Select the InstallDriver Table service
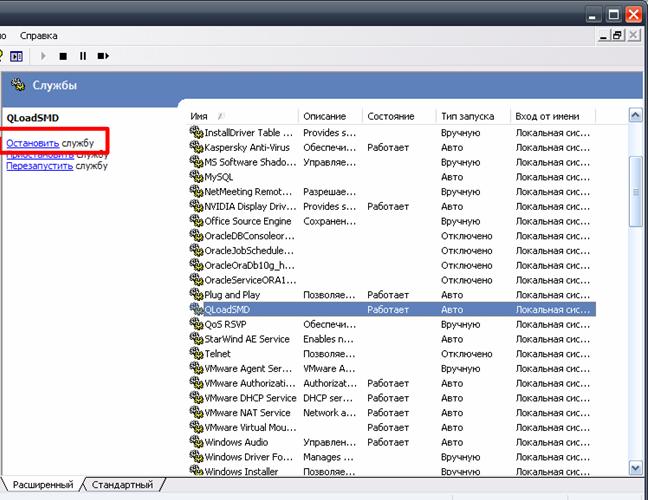This screenshot has height=500, width=649. (392, 132)
